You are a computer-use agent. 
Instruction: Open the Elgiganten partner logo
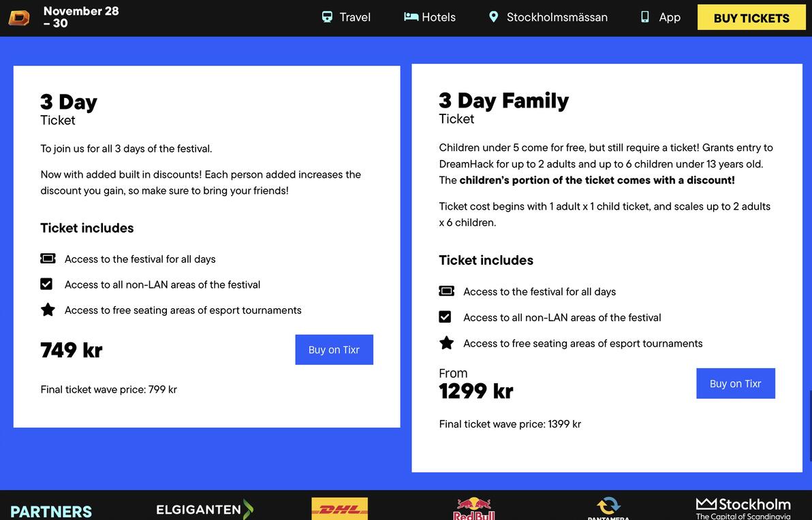(x=204, y=510)
